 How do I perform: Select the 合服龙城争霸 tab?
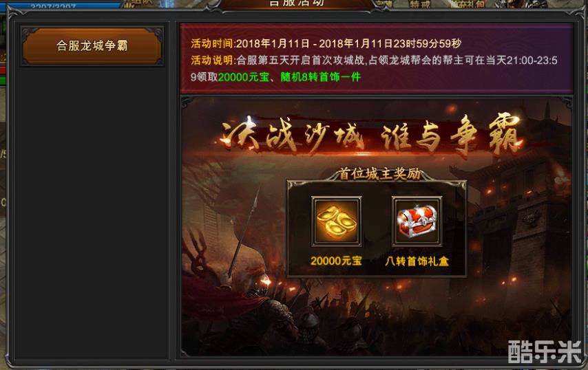92,45
